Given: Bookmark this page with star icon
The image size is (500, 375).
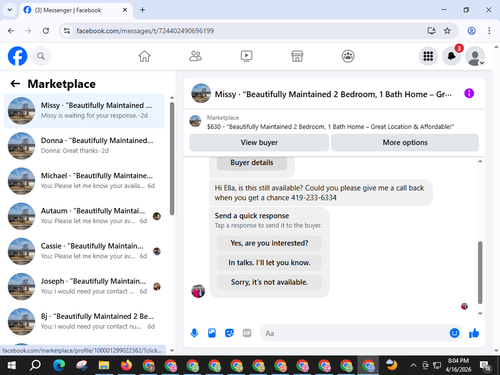Looking at the screenshot, I should [x=447, y=31].
